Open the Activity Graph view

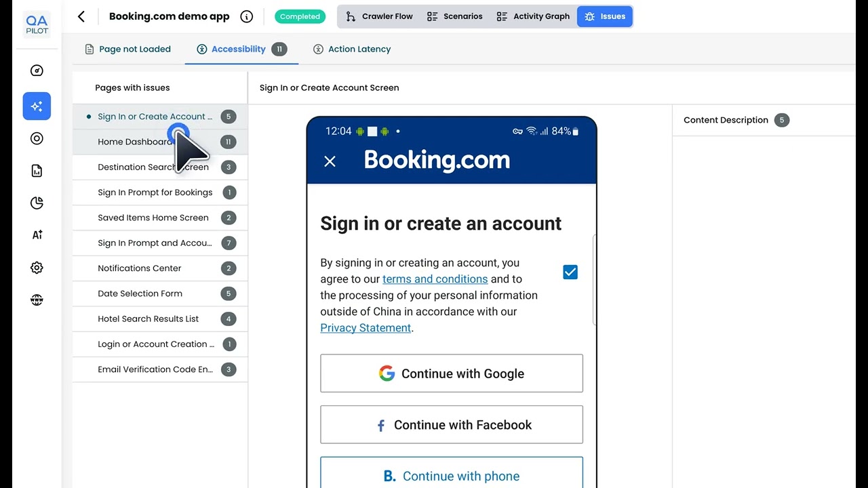(x=533, y=16)
